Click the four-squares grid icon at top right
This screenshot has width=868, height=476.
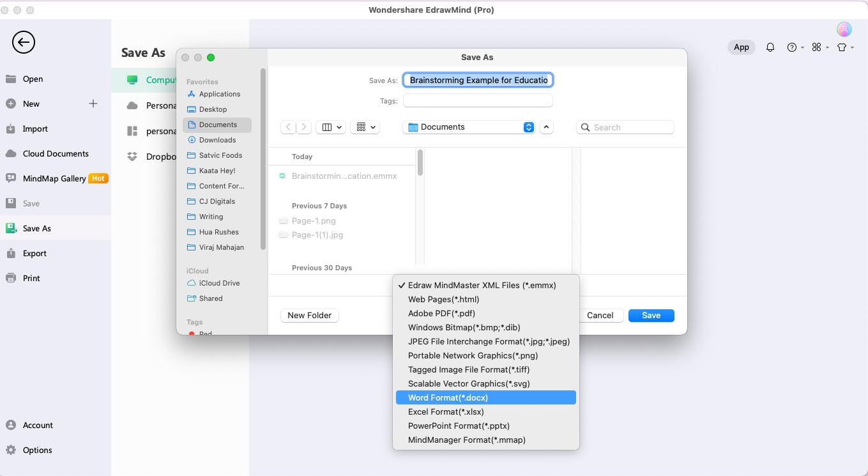816,47
